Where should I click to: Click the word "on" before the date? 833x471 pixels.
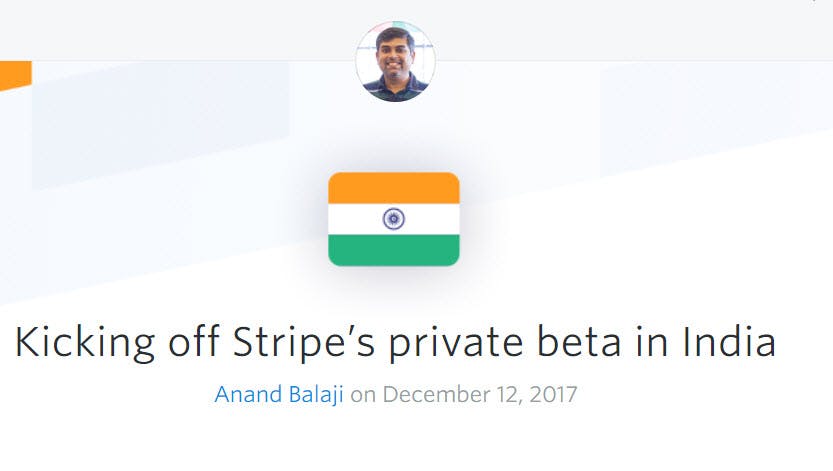[x=363, y=394]
